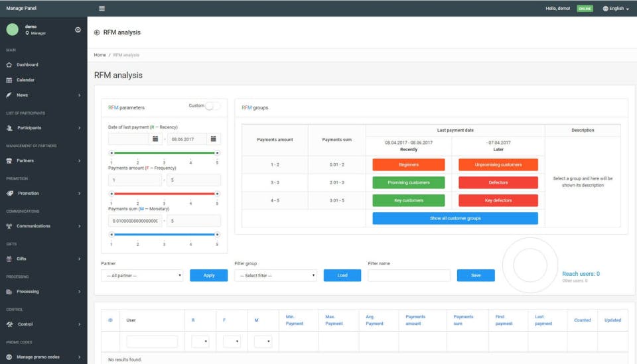Sort table by ID column header
Image resolution: width=637 pixels, height=364 pixels.
pos(110,320)
